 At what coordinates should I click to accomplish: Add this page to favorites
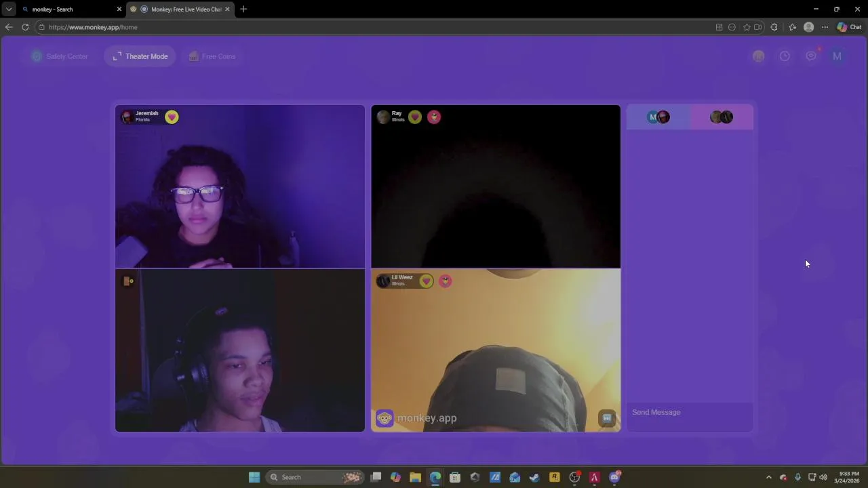click(x=747, y=27)
